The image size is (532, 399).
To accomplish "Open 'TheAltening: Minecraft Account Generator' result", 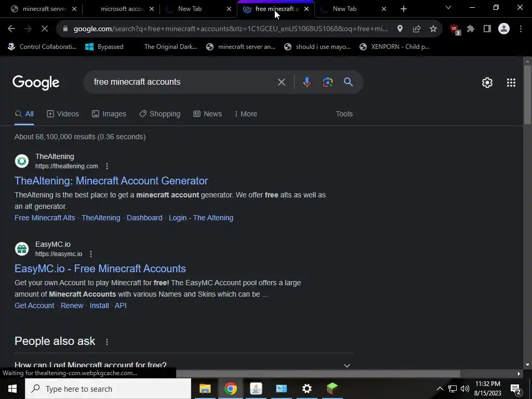I will click(x=111, y=181).
